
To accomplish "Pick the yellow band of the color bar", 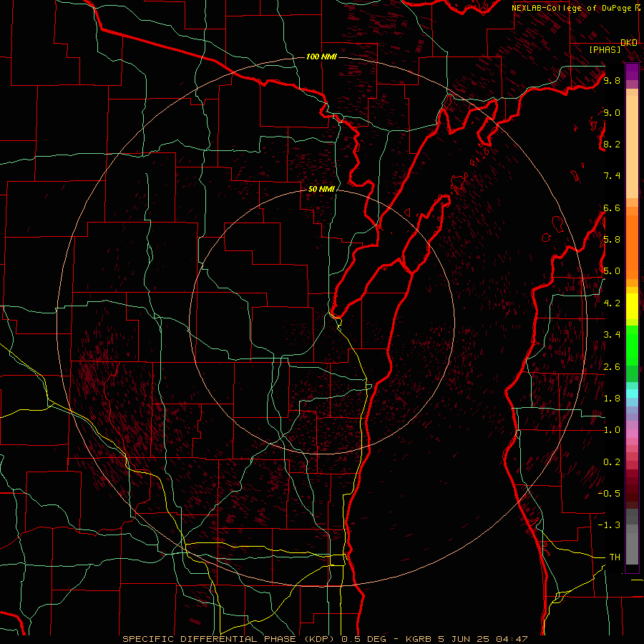I will (x=632, y=306).
